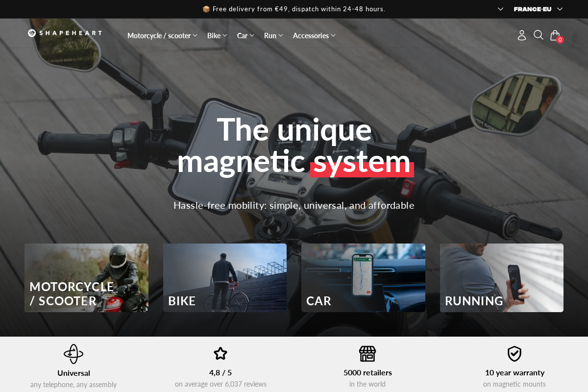Click the Universal compatibility icon
The width and height of the screenshot is (588, 392).
point(73,353)
